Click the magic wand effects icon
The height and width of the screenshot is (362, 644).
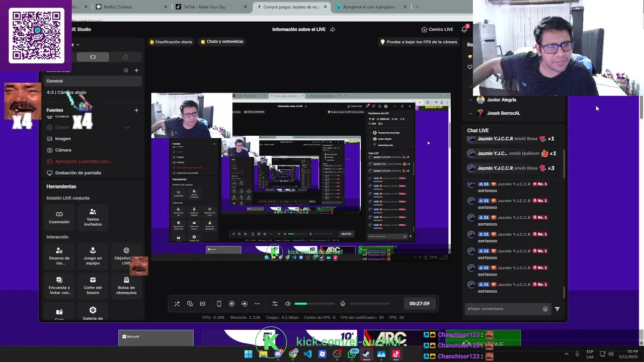pyautogui.click(x=177, y=304)
